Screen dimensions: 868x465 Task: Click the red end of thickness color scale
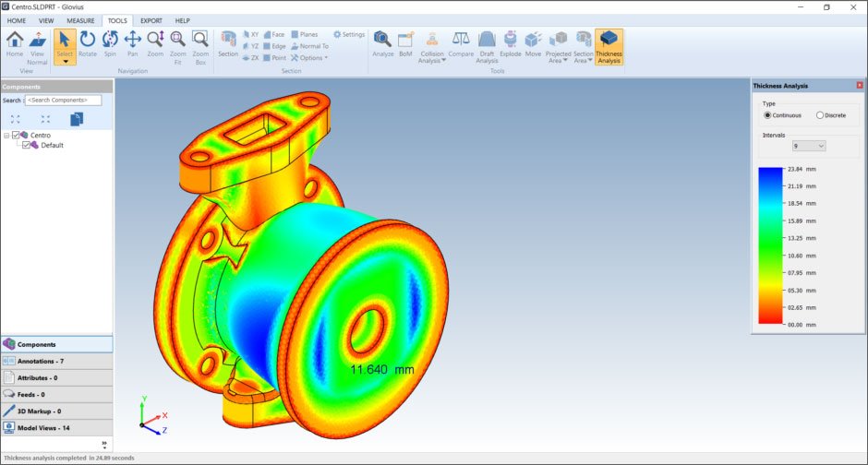coord(770,318)
